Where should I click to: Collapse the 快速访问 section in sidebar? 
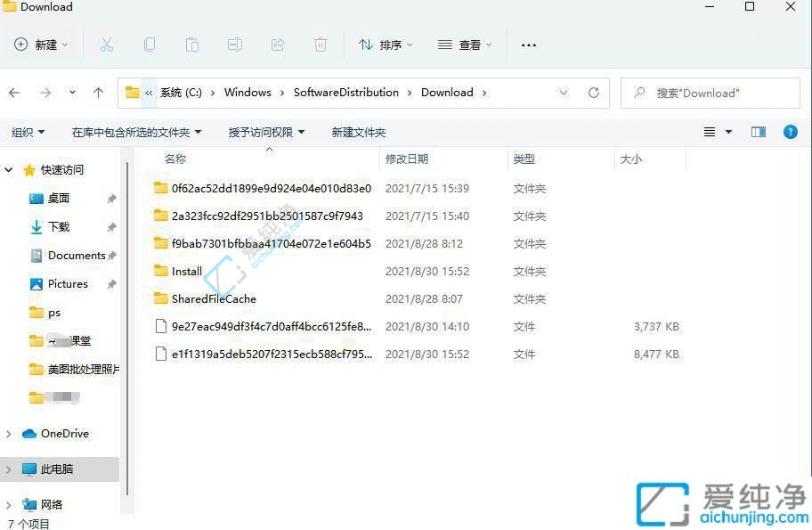pos(8,169)
